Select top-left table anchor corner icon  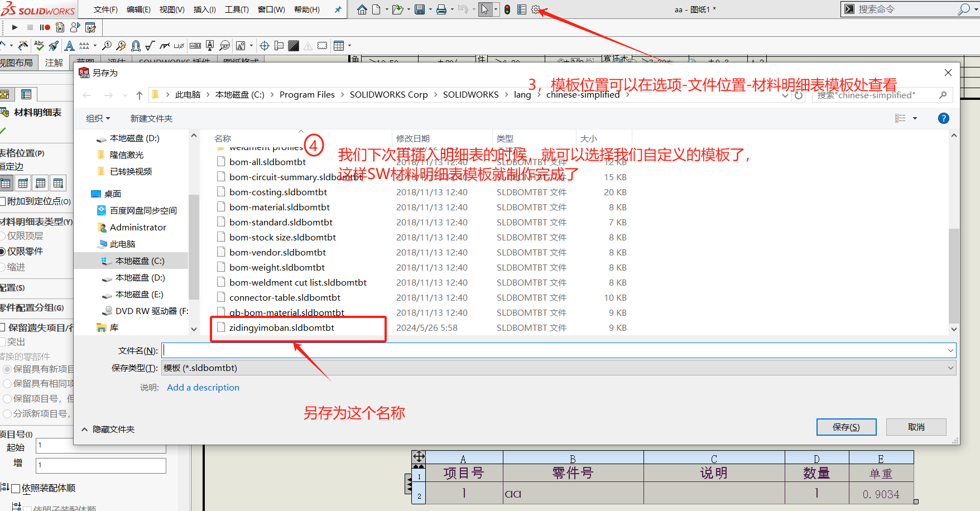tap(6, 183)
